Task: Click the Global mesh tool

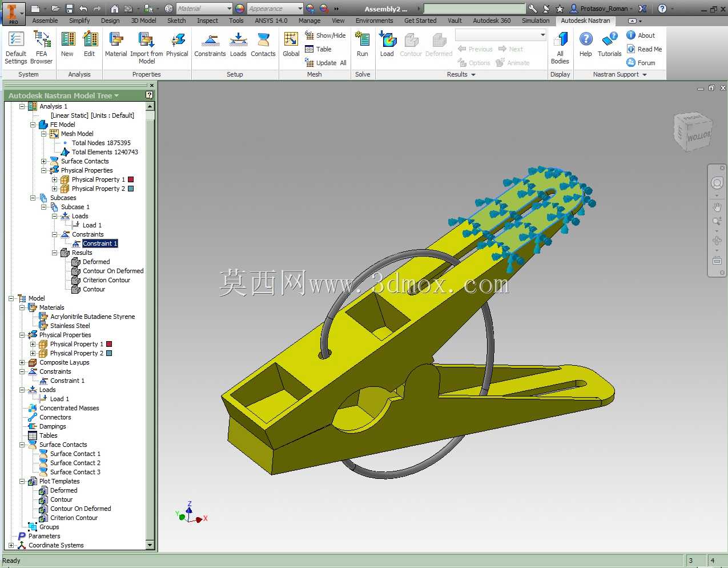Action: [x=291, y=45]
